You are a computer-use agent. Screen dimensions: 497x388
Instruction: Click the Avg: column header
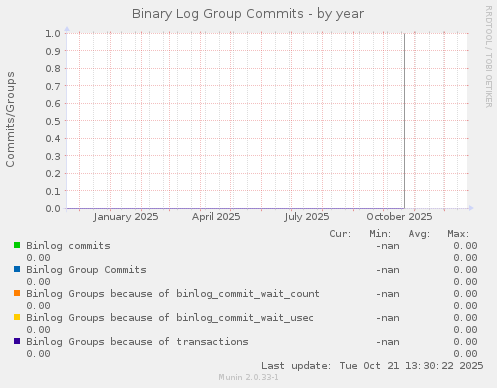click(419, 234)
